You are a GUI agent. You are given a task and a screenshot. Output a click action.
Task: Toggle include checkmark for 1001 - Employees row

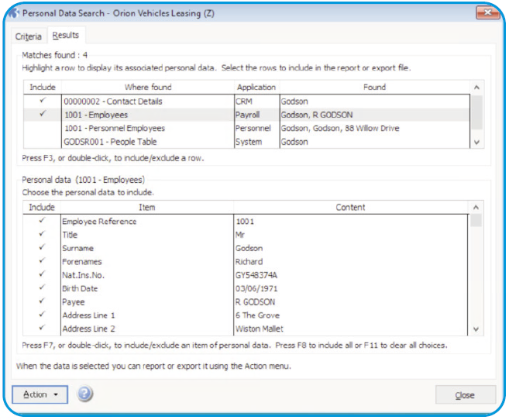(42, 114)
